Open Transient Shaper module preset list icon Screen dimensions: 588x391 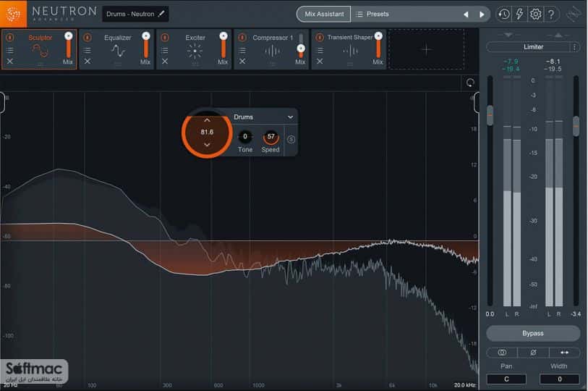pos(320,50)
